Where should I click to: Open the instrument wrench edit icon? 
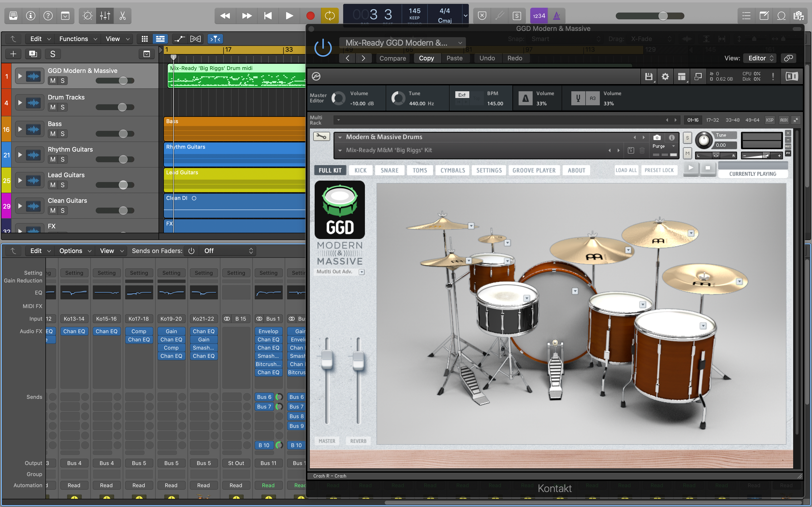(x=321, y=136)
